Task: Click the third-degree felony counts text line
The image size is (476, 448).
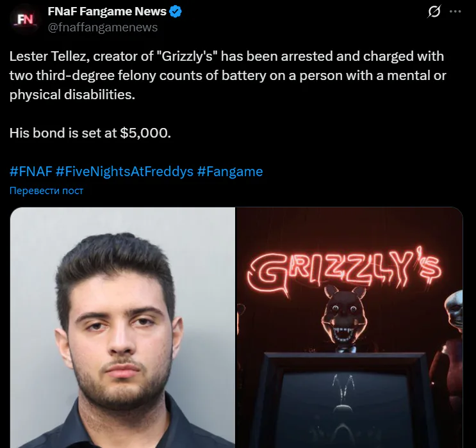Action: click(x=227, y=76)
